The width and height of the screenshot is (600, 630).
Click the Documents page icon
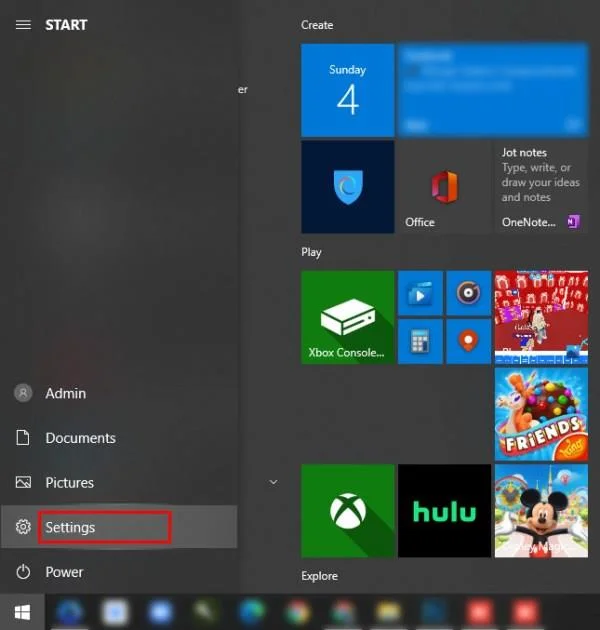(x=23, y=438)
